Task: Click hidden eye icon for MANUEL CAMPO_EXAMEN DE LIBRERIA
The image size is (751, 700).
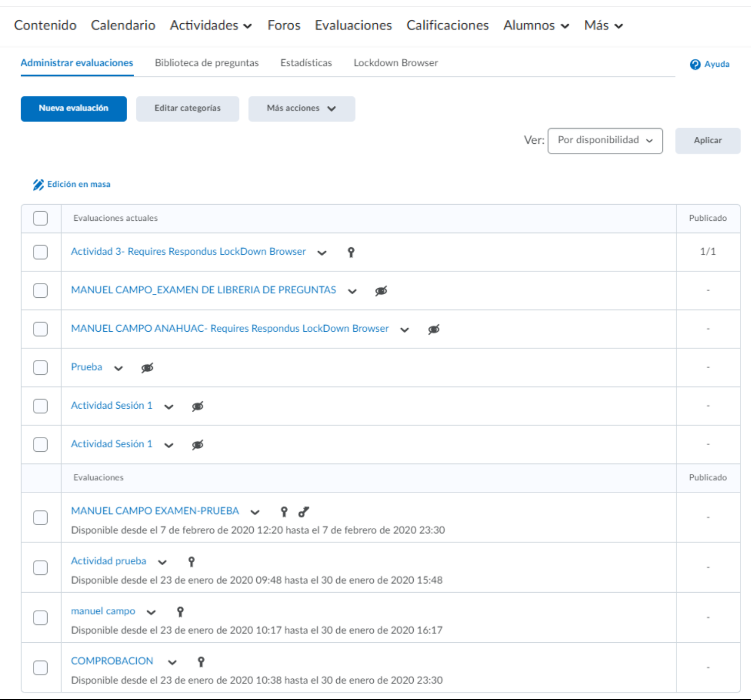Action: (x=381, y=291)
